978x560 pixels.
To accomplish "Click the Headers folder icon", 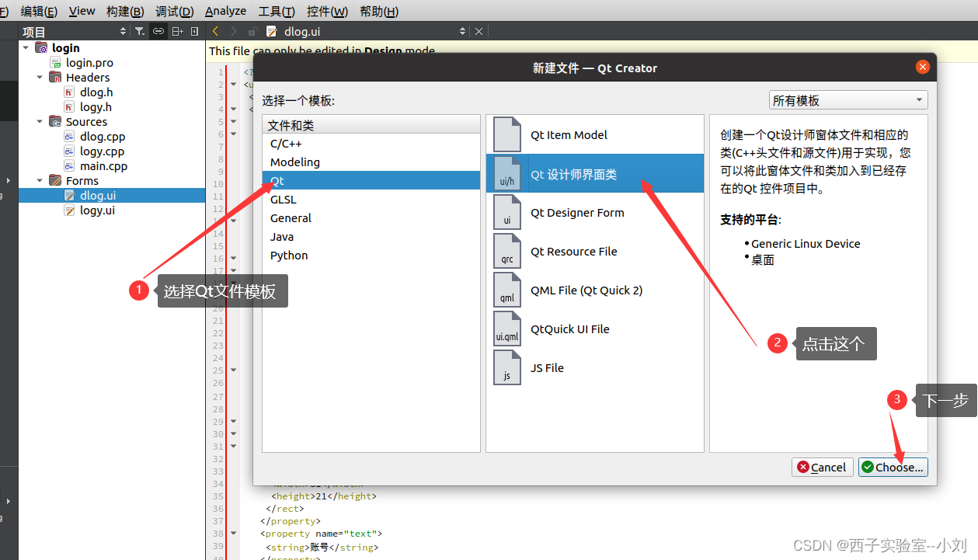I will click(x=55, y=78).
